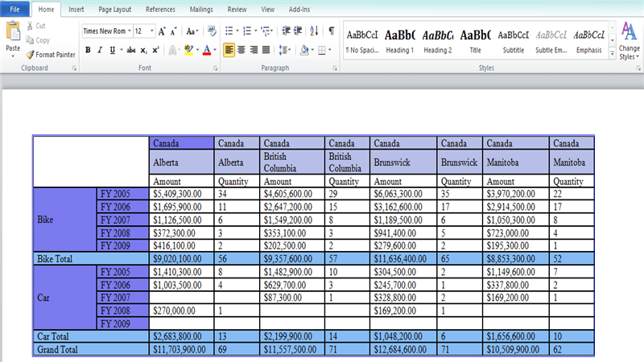
Task: Open text effects menu
Action: [x=172, y=50]
